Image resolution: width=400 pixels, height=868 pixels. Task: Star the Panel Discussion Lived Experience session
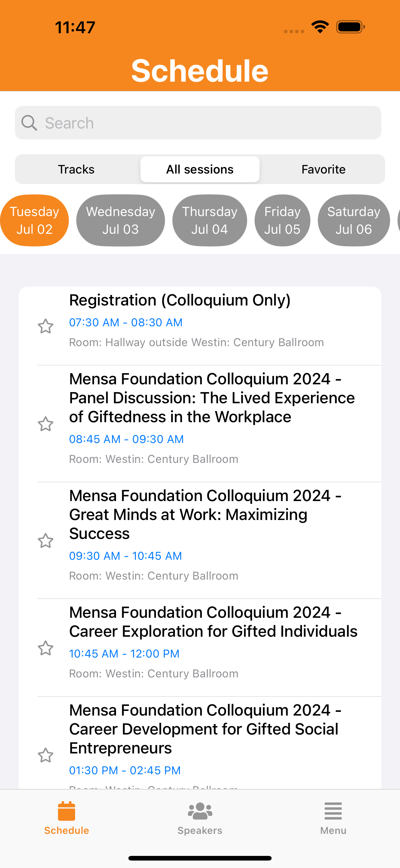[x=46, y=424]
